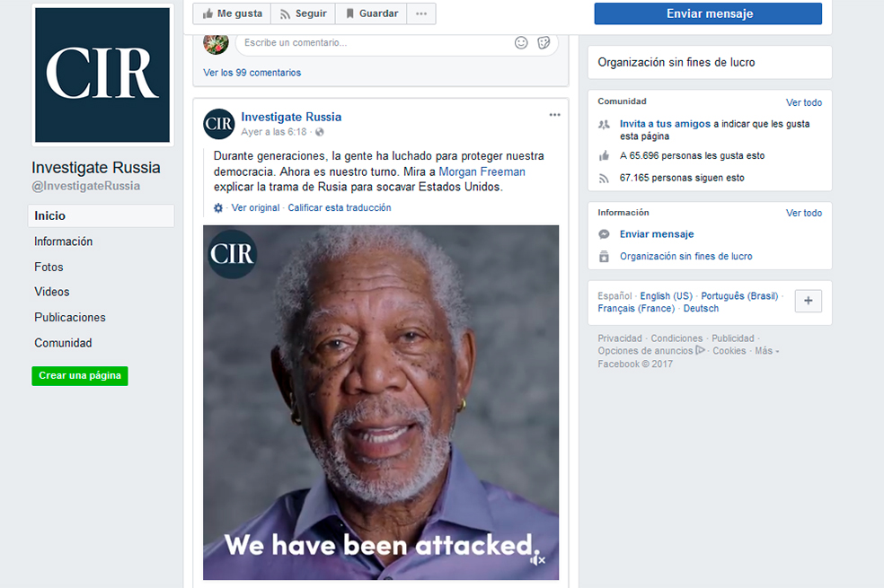The height and width of the screenshot is (588, 884).
Task: Open Investigate Russia post author link
Action: [291, 117]
